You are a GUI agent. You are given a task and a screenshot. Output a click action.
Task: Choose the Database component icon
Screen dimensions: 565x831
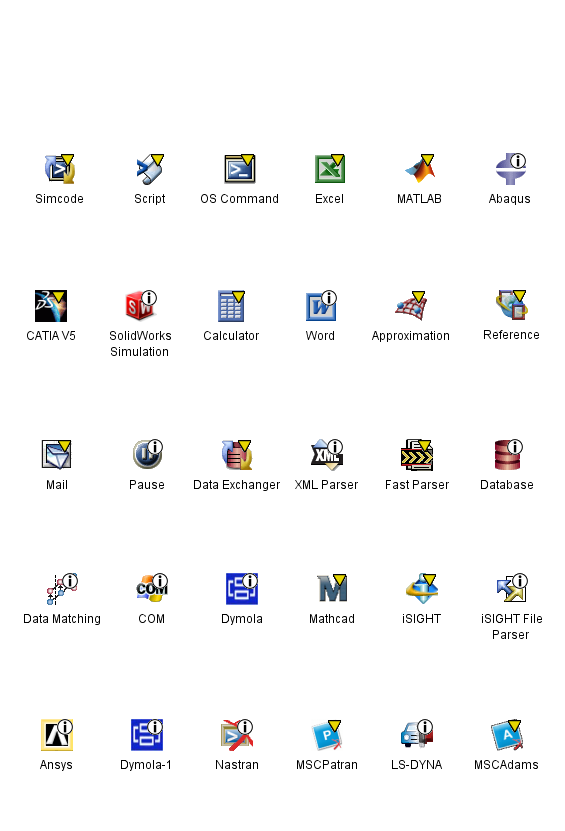(508, 455)
